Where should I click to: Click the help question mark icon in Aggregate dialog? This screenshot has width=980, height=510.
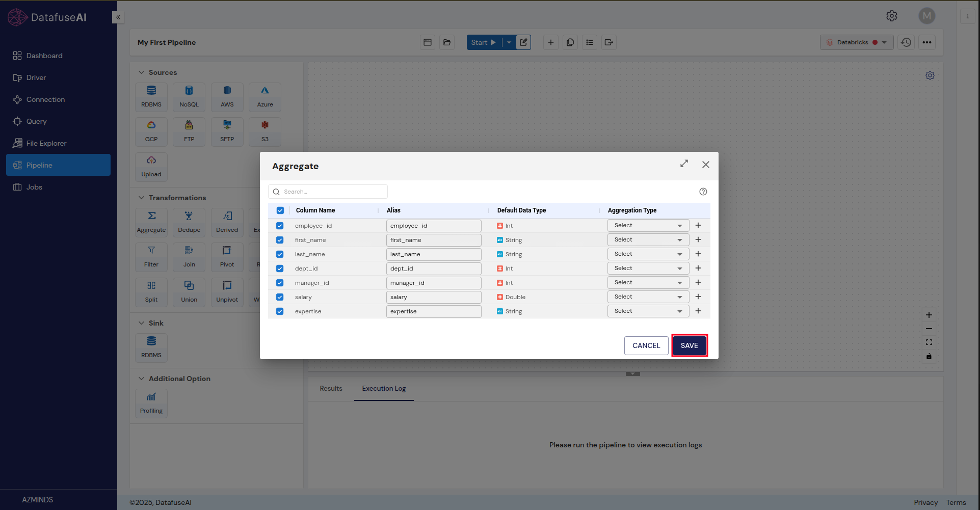pyautogui.click(x=703, y=192)
